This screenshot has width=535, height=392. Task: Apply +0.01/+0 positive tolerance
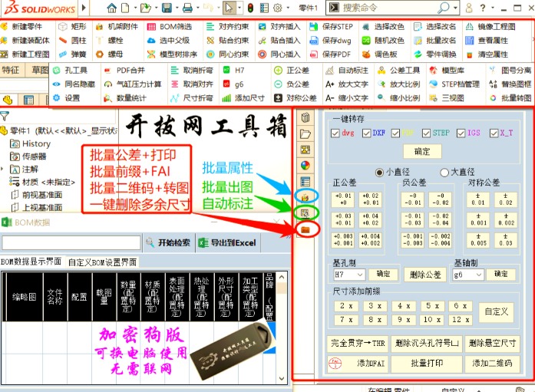[343, 199]
